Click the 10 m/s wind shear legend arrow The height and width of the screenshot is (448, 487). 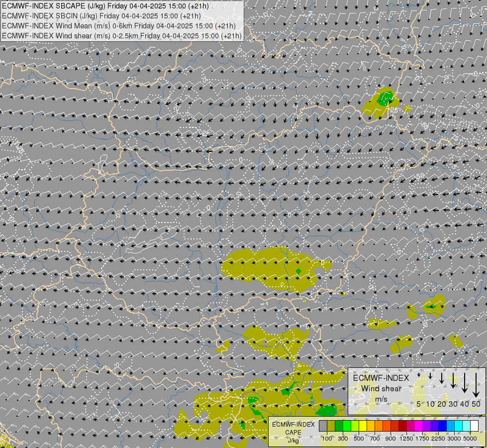point(430,376)
